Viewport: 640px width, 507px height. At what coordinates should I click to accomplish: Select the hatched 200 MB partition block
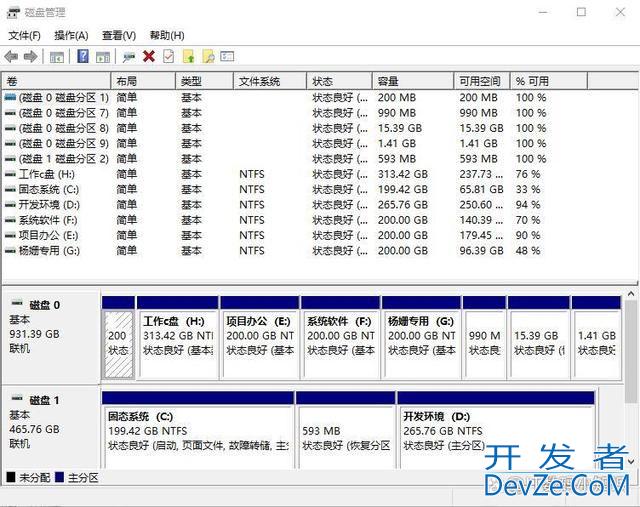click(x=118, y=338)
